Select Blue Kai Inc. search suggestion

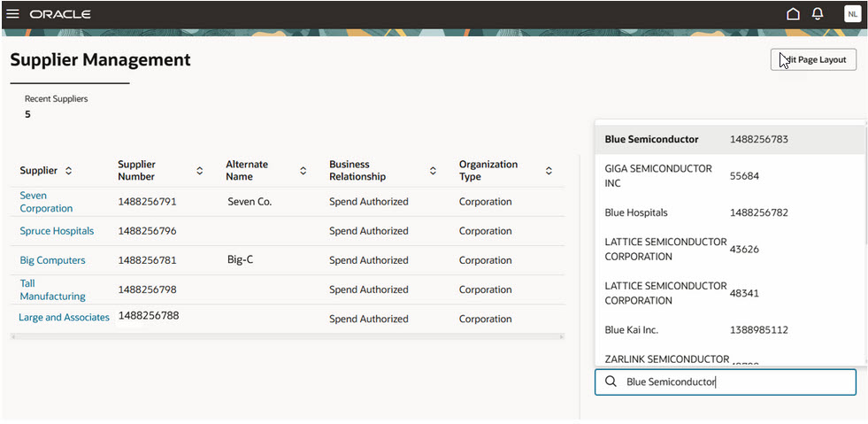730,330
